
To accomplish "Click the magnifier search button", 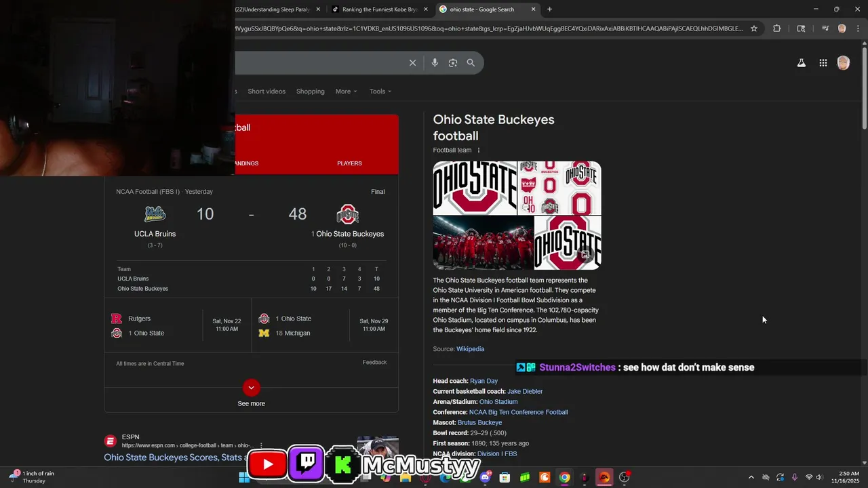I will [471, 63].
